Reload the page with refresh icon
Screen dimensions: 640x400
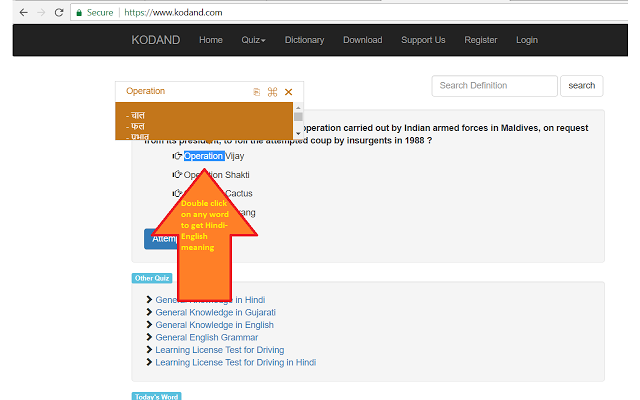coord(59,13)
